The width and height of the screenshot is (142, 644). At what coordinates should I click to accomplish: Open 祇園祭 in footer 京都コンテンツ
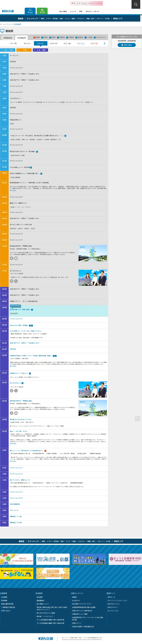tap(74, 597)
